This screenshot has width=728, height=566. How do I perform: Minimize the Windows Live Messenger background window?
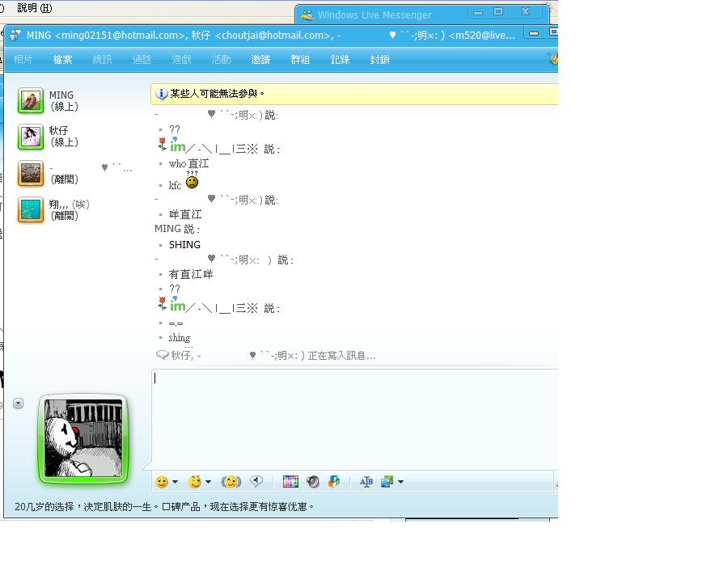(478, 12)
